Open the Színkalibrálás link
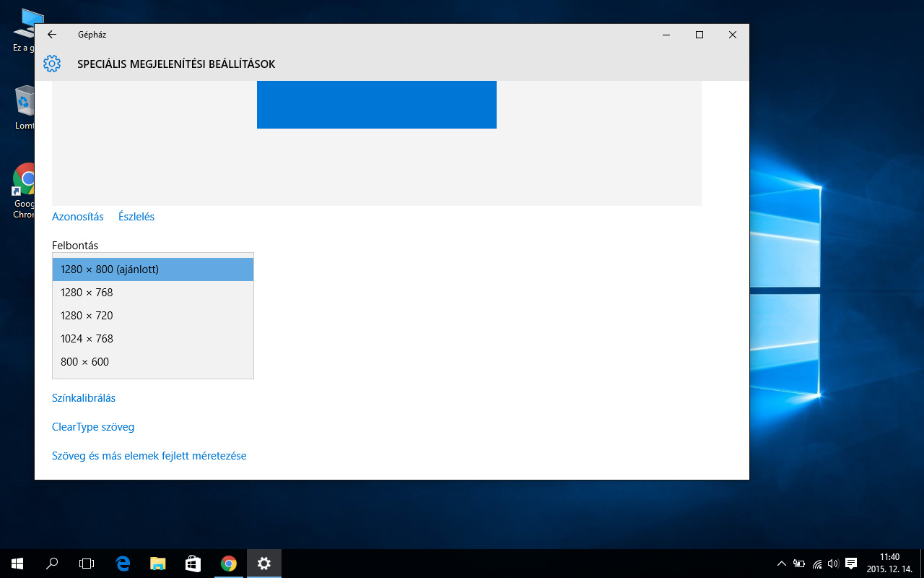The image size is (924, 578). (84, 398)
